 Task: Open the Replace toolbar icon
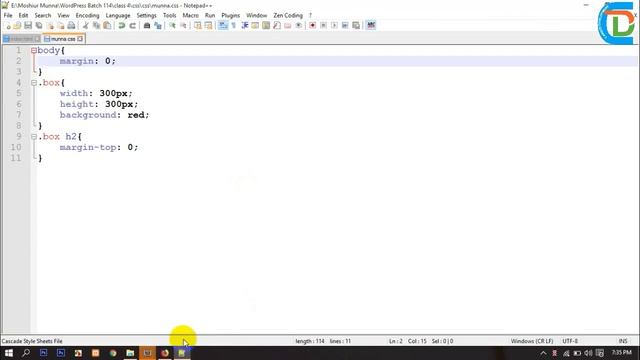[x=158, y=26]
